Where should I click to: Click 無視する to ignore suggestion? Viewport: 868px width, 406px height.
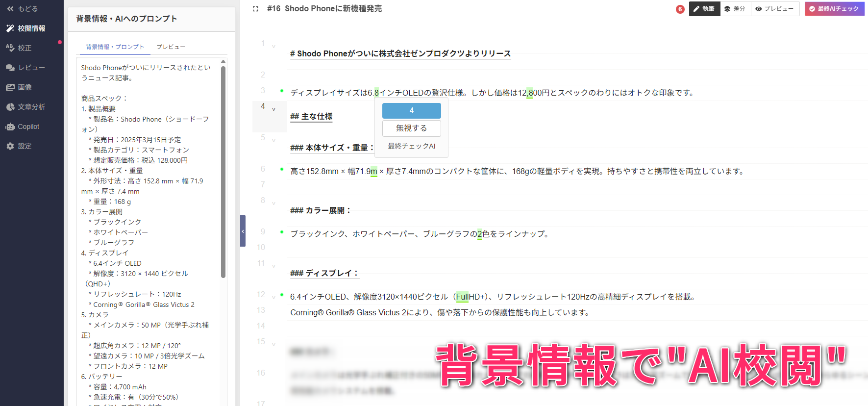point(412,128)
